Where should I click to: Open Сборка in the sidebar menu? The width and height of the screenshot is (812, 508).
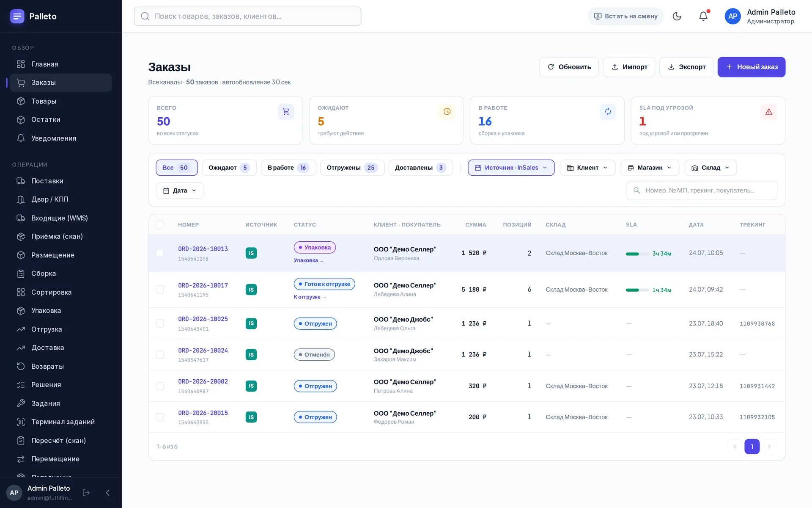pyautogui.click(x=44, y=273)
